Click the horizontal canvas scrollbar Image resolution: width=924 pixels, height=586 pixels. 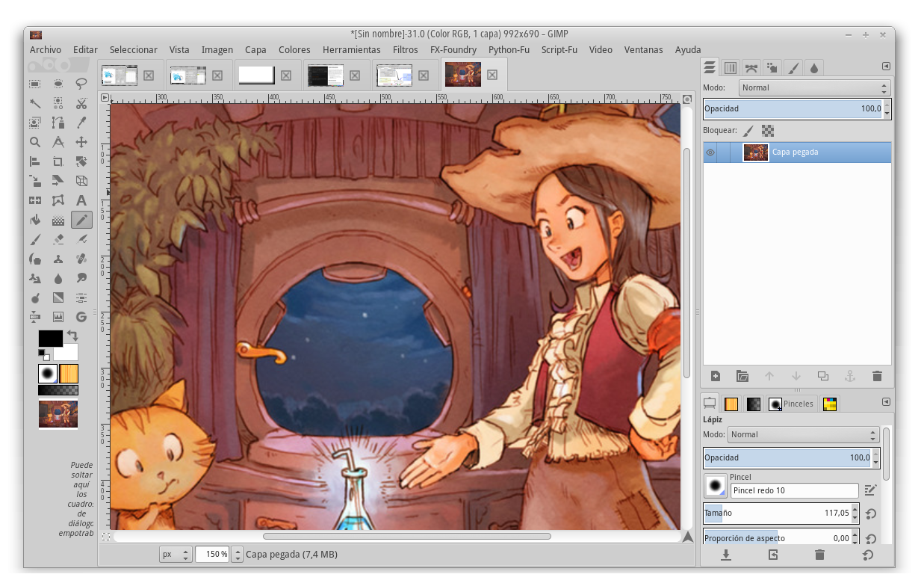(x=406, y=536)
